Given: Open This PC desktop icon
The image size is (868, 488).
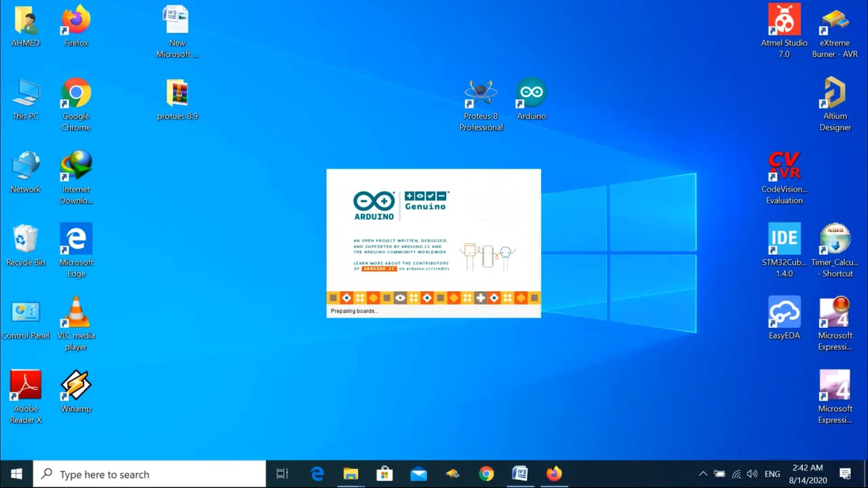Looking at the screenshot, I should (x=26, y=100).
